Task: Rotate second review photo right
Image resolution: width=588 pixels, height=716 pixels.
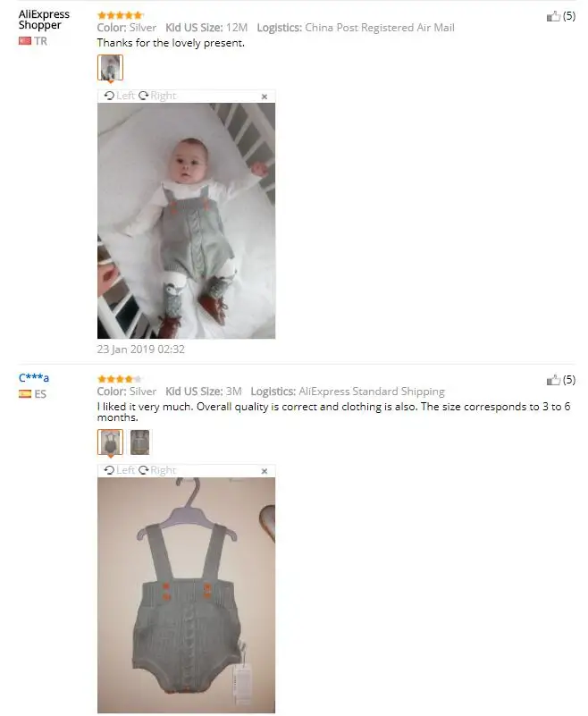Action: pos(157,470)
